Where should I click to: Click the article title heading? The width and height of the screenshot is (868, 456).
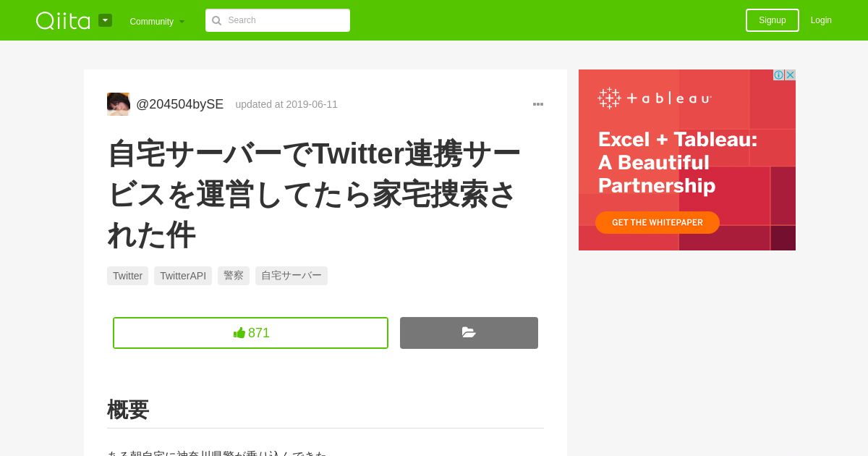pos(314,194)
